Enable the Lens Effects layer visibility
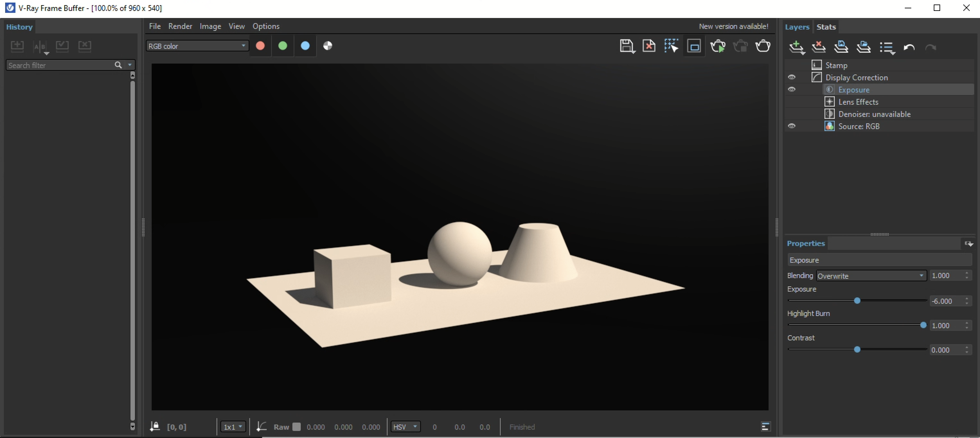980x438 pixels. tap(792, 101)
